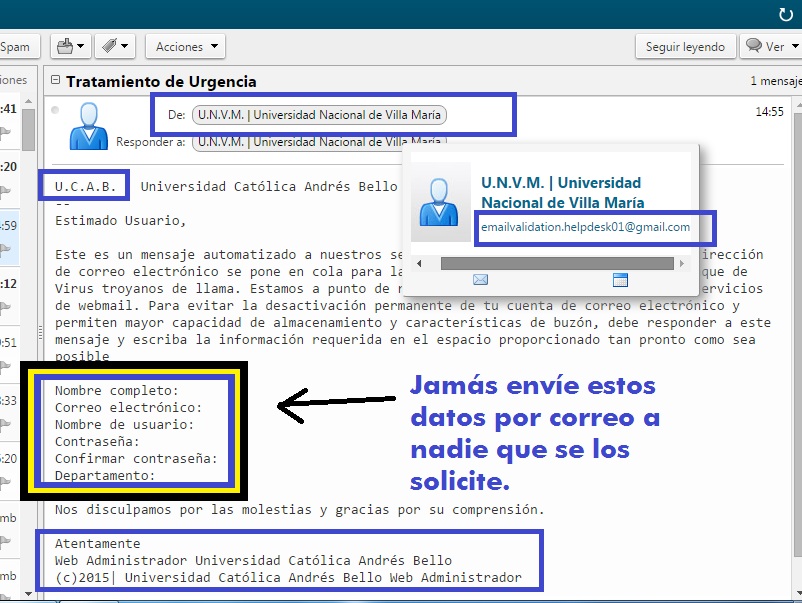Image resolution: width=802 pixels, height=603 pixels.
Task: Click the line Departamento:
Action: [105, 476]
